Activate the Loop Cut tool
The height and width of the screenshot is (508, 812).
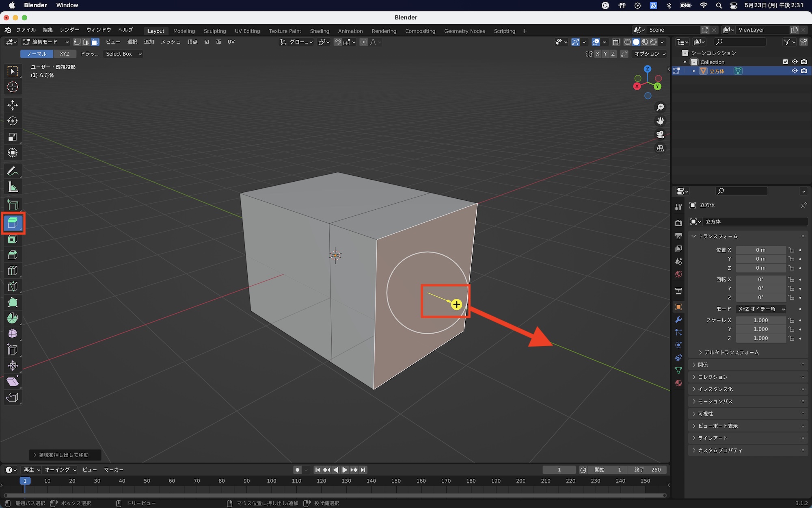point(13,271)
